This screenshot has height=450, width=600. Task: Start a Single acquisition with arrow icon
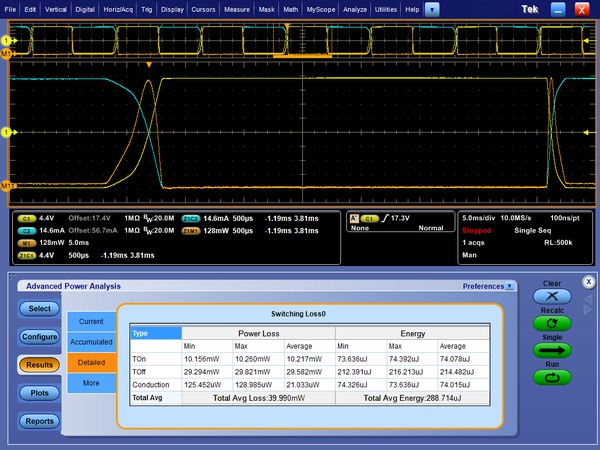tap(552, 351)
